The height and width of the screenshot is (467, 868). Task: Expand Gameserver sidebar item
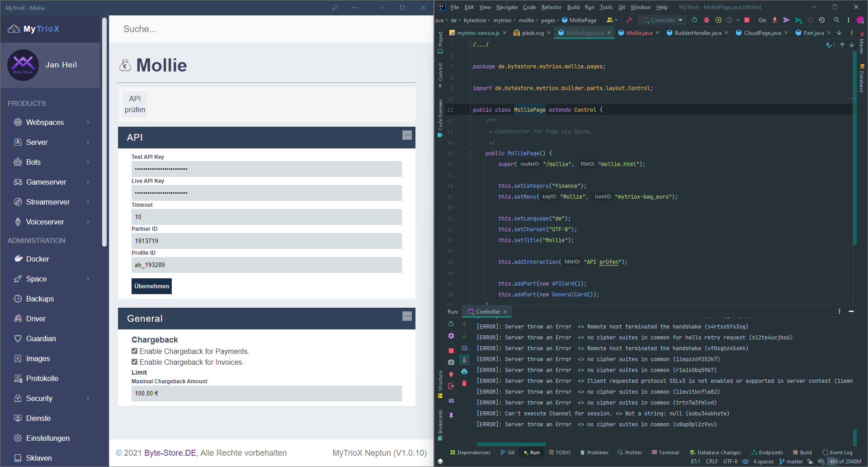pos(88,182)
